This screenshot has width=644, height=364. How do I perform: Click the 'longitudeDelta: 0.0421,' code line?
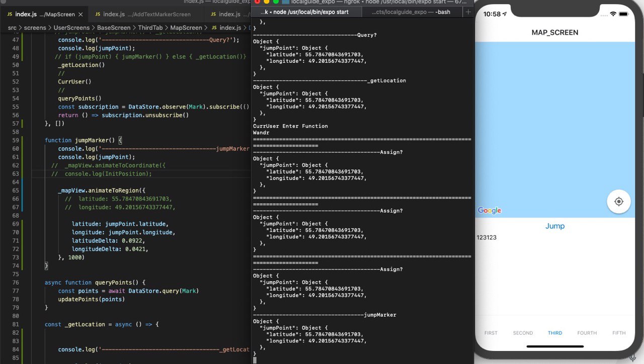click(x=110, y=249)
